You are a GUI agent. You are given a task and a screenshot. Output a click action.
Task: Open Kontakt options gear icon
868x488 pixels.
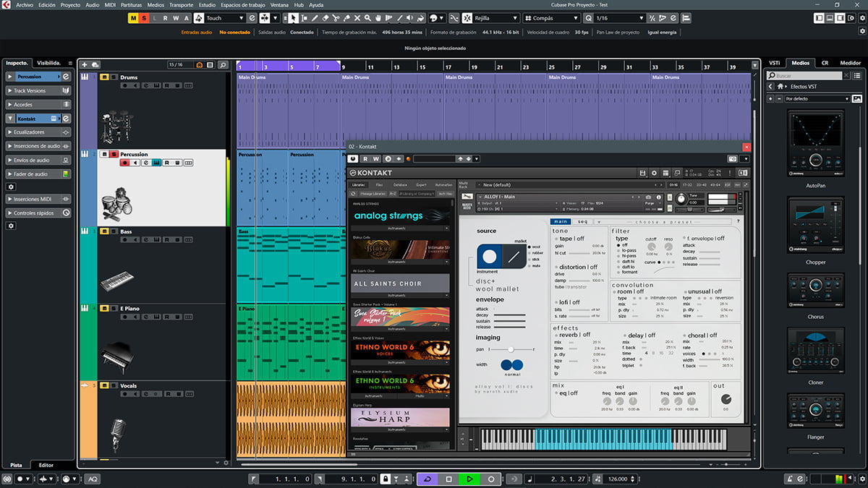click(x=654, y=173)
